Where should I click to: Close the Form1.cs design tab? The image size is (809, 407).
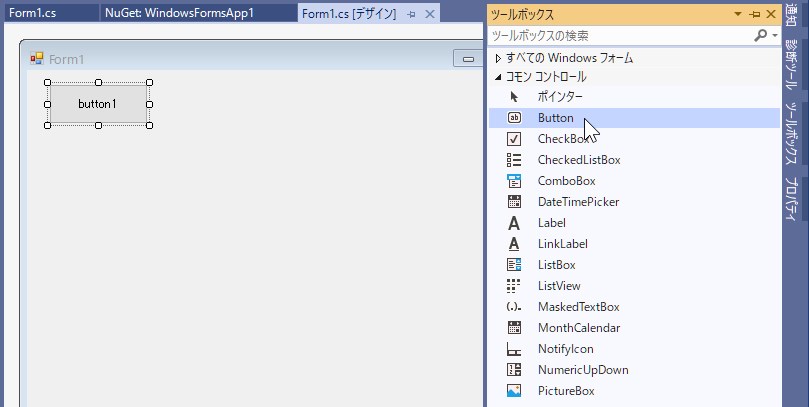coord(429,14)
